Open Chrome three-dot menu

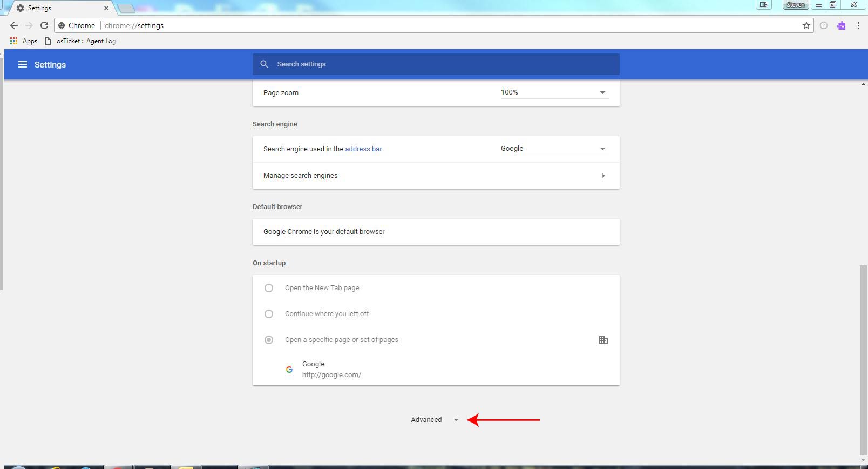tap(858, 25)
